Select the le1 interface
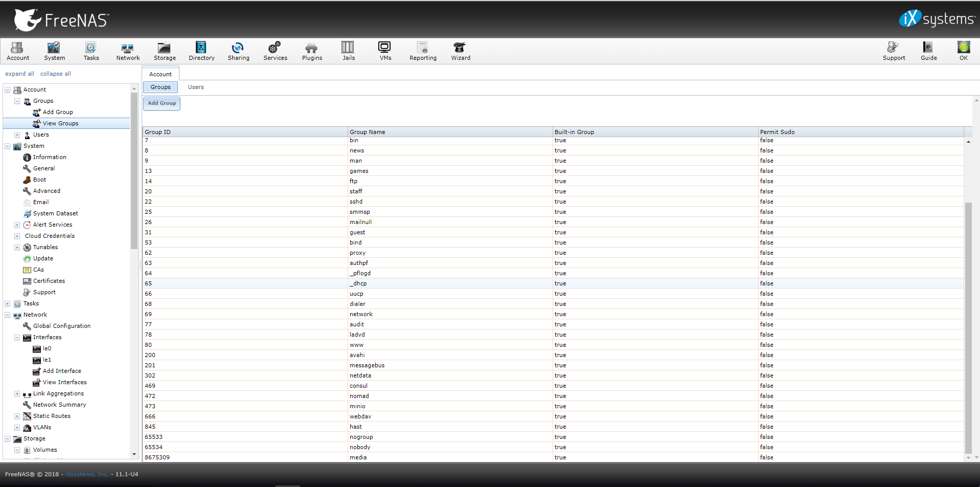Image resolution: width=980 pixels, height=487 pixels. pyautogui.click(x=47, y=360)
